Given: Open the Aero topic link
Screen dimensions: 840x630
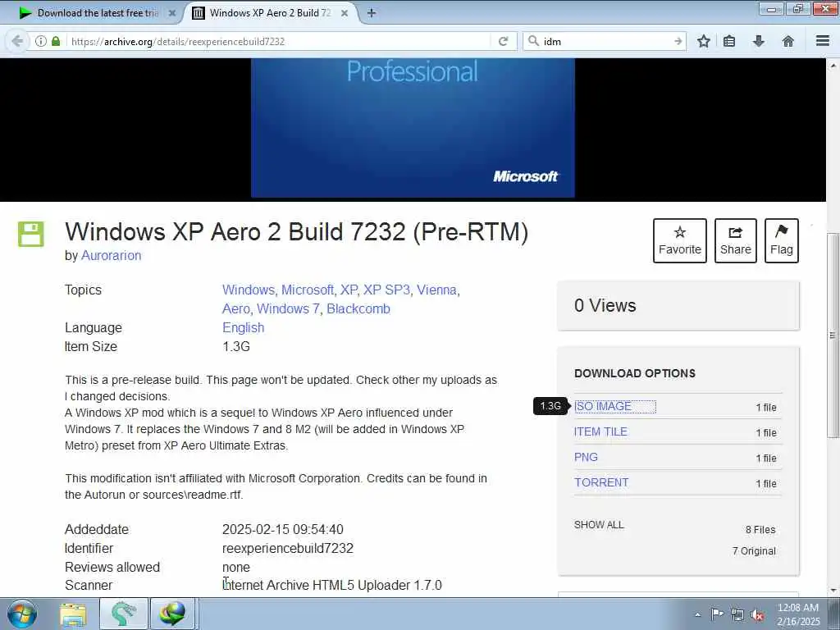Looking at the screenshot, I should pyautogui.click(x=236, y=308).
